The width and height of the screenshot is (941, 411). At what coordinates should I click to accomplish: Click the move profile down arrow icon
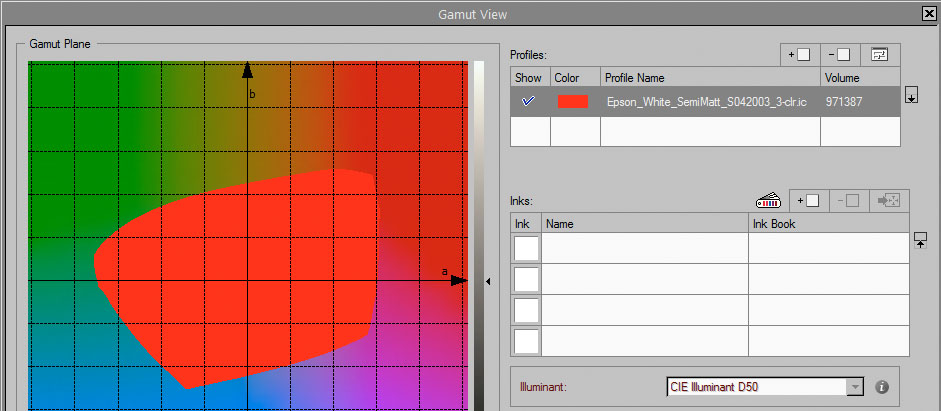pos(911,94)
